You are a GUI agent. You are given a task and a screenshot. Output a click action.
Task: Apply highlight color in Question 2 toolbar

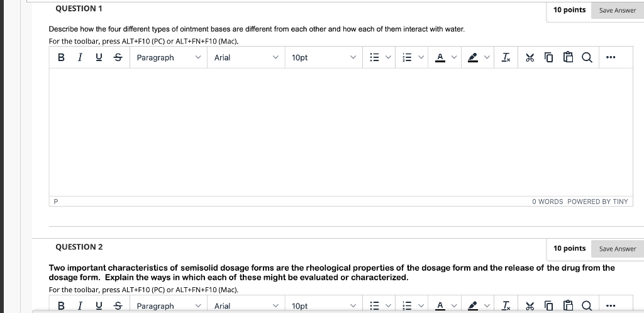473,306
